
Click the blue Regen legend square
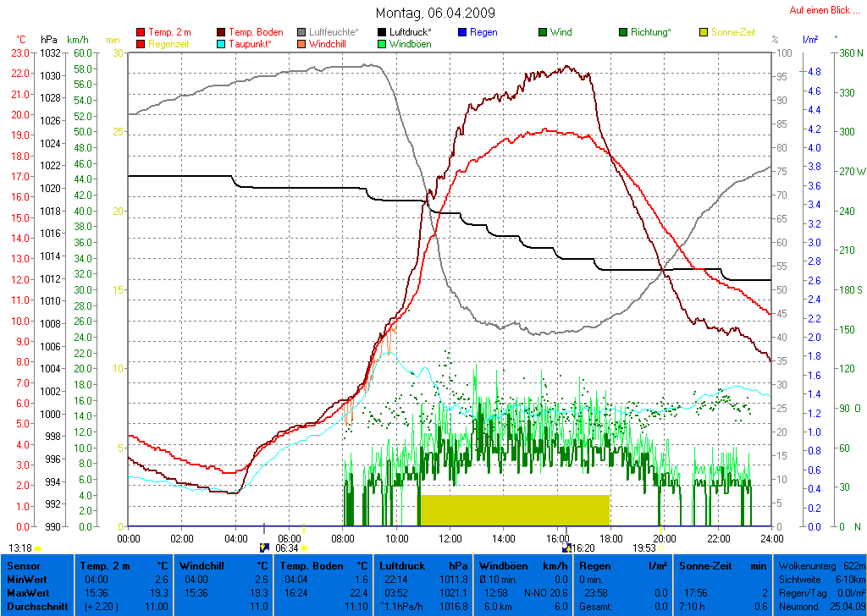[462, 32]
